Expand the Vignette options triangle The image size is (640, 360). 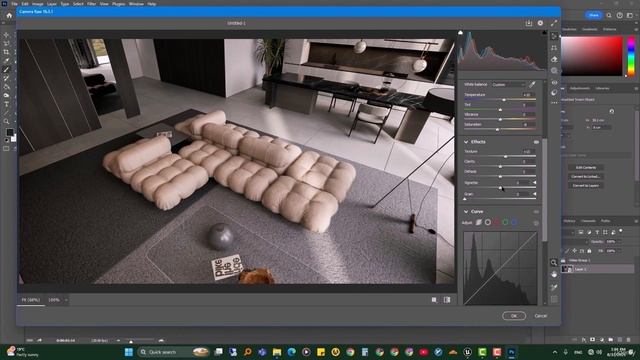pyautogui.click(x=535, y=182)
